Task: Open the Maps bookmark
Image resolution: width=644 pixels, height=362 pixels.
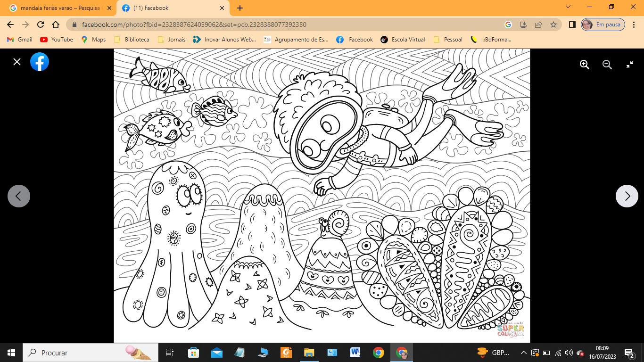Action: pyautogui.click(x=93, y=40)
